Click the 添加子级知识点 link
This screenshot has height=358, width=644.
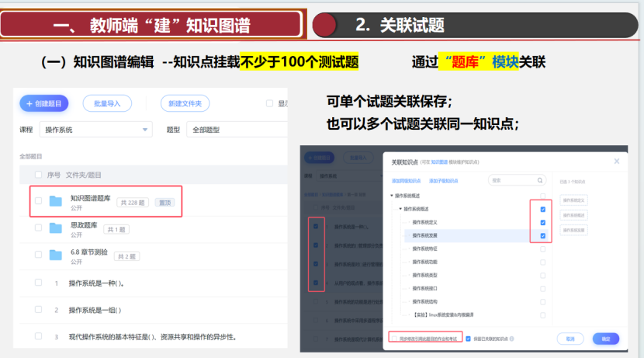445,181
